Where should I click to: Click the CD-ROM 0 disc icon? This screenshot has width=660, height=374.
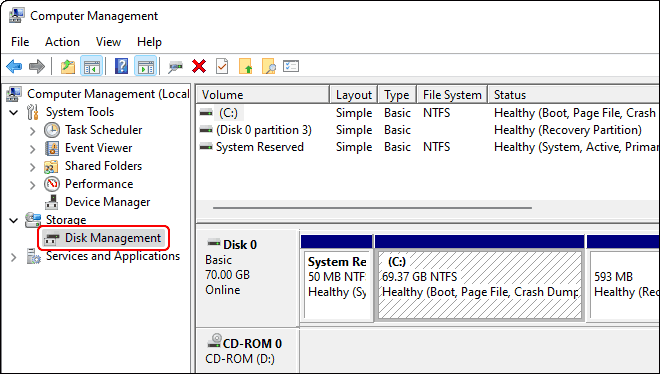pyautogui.click(x=214, y=341)
